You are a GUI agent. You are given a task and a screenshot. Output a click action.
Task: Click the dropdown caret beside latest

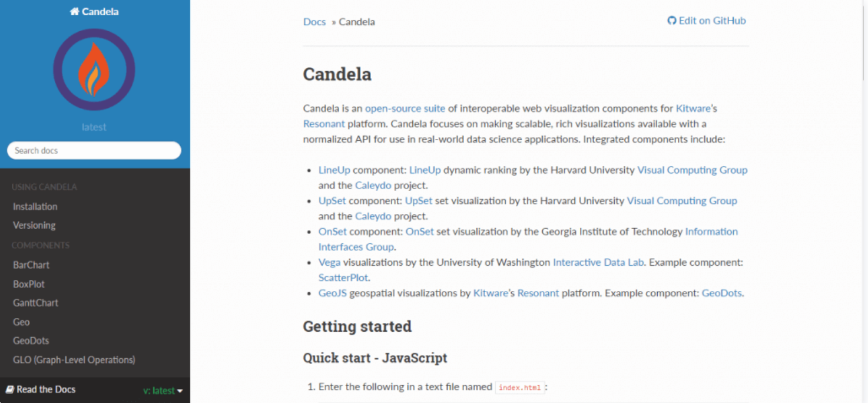[x=180, y=391]
